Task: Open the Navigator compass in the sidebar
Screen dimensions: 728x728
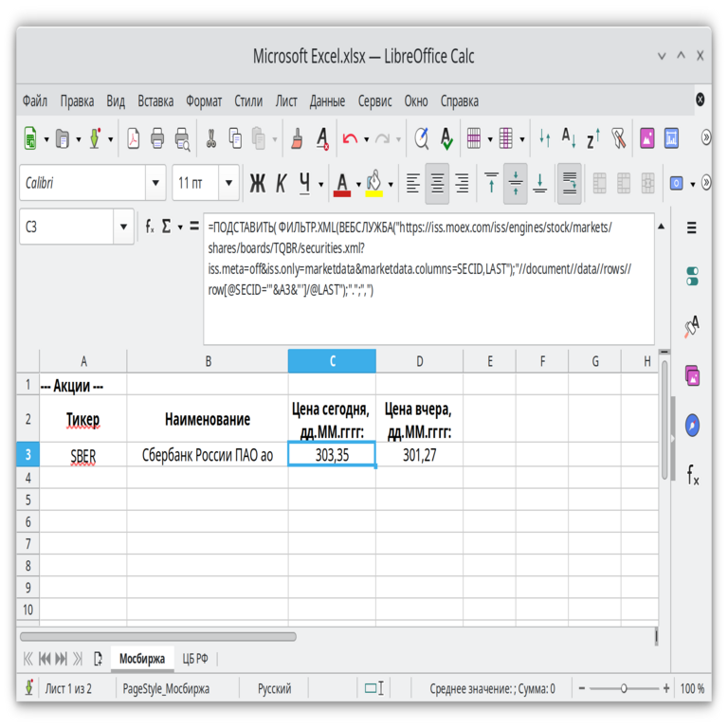Action: coord(692,426)
